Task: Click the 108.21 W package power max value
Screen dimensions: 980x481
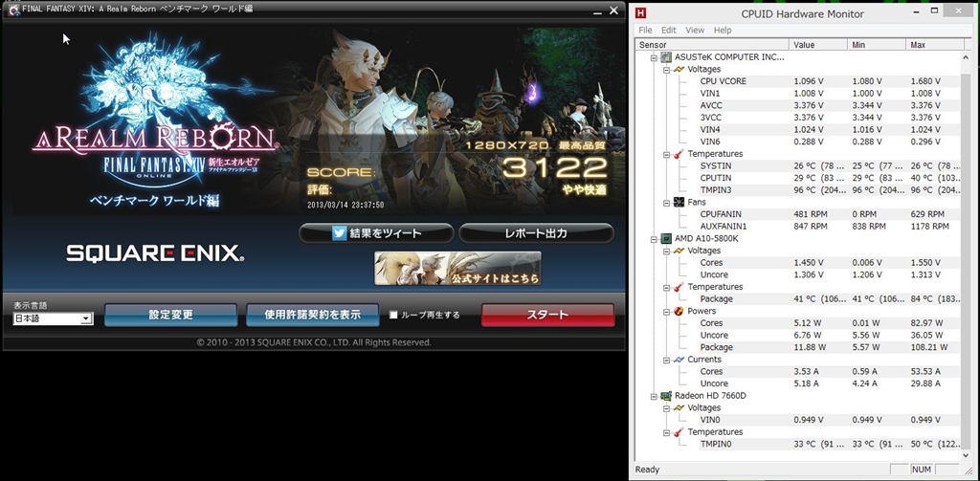Action: (929, 347)
